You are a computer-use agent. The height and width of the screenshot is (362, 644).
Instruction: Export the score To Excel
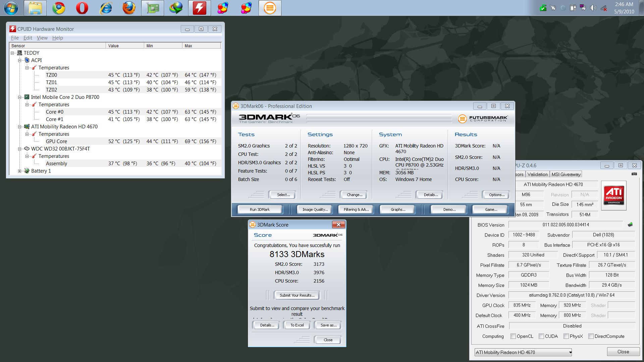[x=297, y=325]
